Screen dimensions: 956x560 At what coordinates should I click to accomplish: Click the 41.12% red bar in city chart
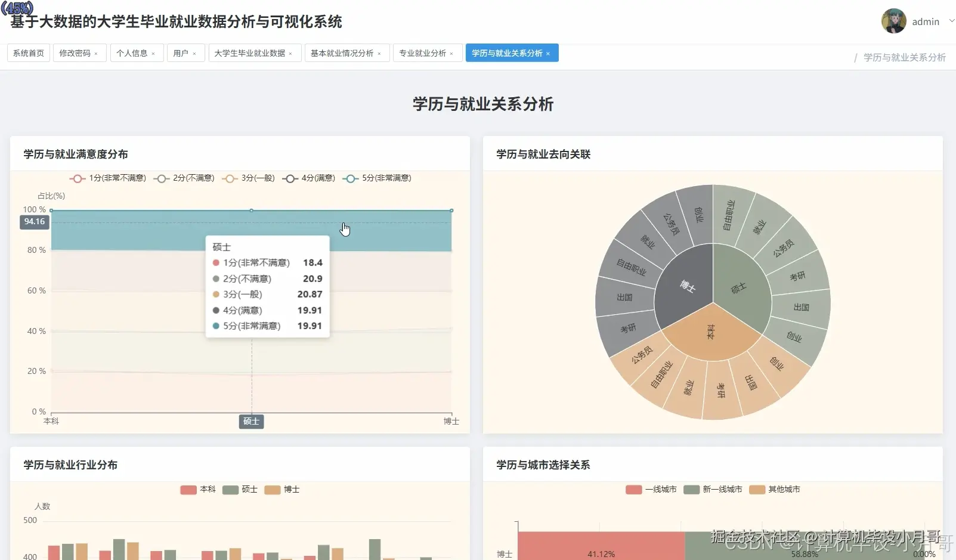[601, 546]
